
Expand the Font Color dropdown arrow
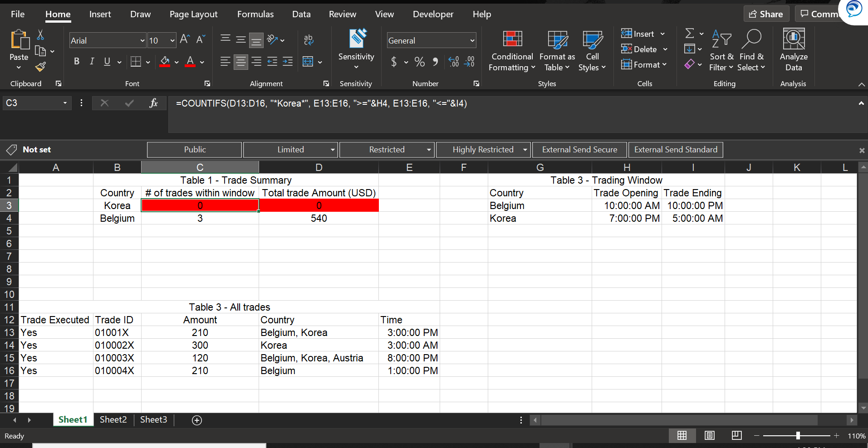click(x=202, y=62)
